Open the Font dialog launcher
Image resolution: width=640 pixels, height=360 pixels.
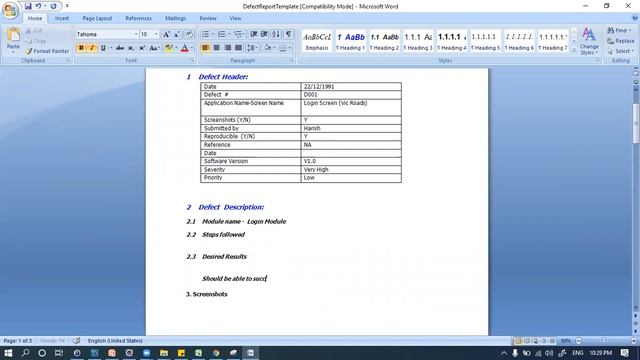point(192,60)
